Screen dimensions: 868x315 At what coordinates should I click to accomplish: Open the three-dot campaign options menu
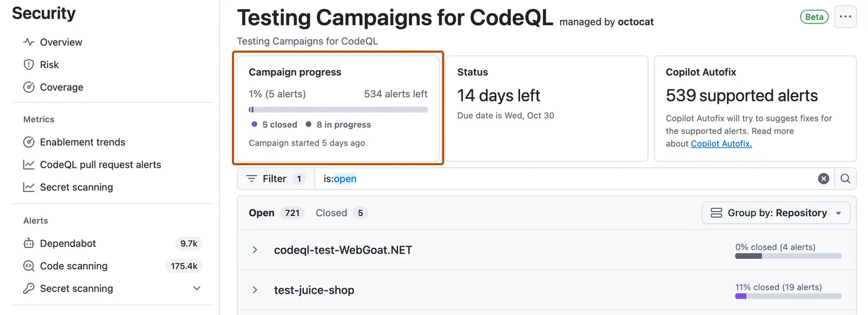tap(845, 17)
